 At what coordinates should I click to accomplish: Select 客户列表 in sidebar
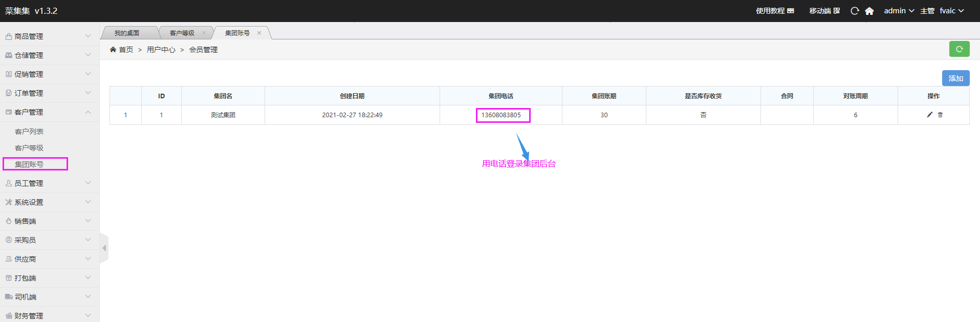29,132
